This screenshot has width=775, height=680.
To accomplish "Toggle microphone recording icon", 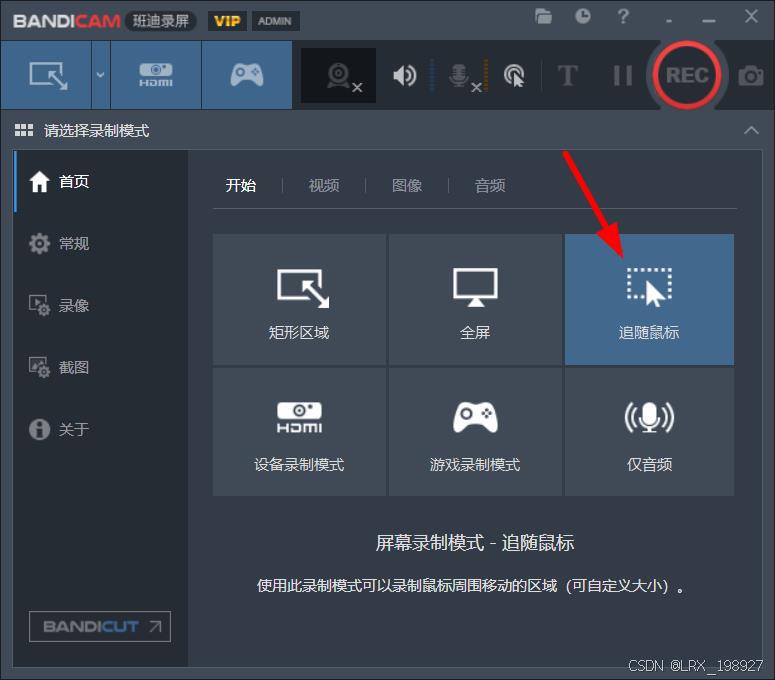I will point(460,76).
